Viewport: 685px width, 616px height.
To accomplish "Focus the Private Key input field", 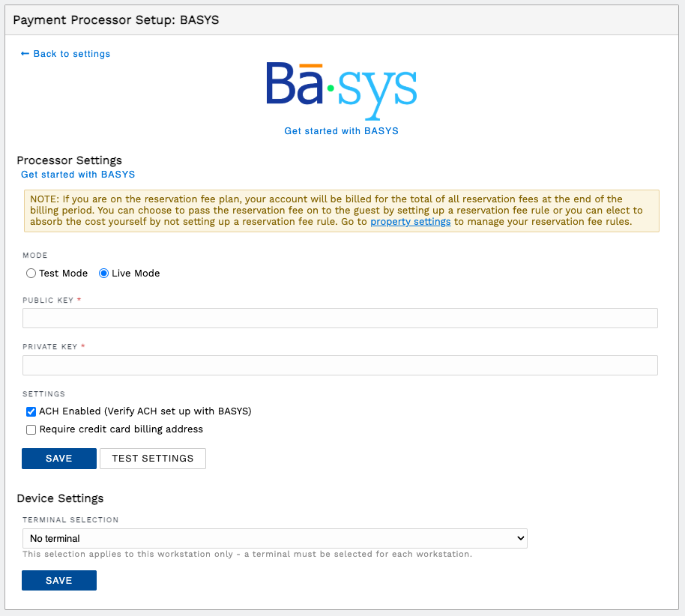I will [x=340, y=365].
